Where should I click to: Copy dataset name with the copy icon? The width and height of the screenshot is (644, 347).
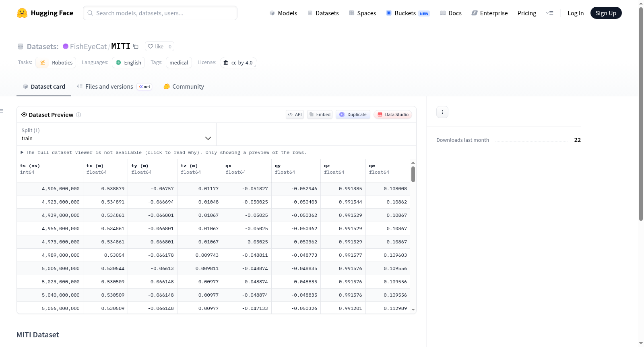coord(136,46)
